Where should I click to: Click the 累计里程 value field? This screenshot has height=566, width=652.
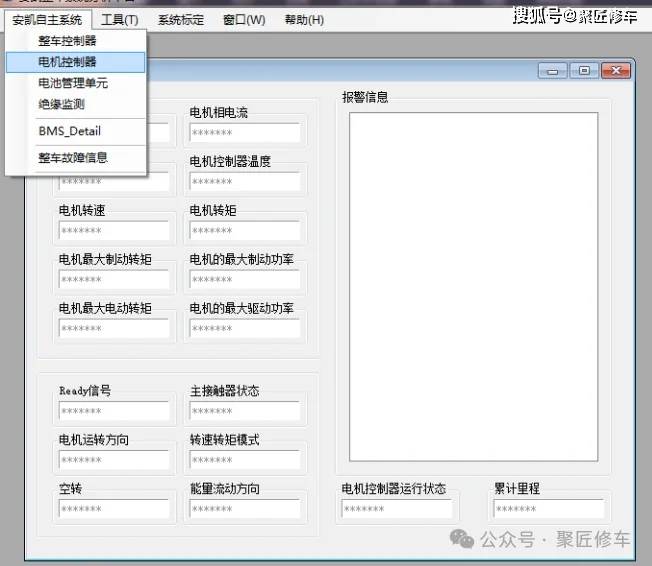(x=547, y=509)
